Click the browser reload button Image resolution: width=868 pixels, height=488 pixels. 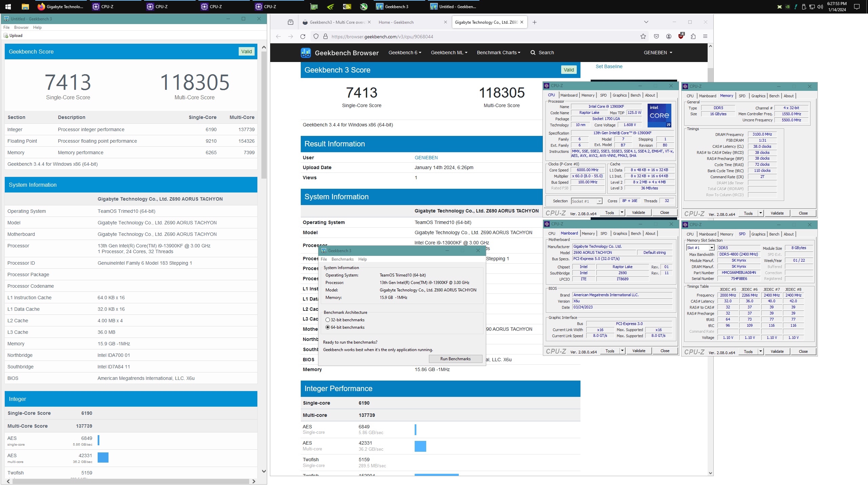pyautogui.click(x=303, y=37)
